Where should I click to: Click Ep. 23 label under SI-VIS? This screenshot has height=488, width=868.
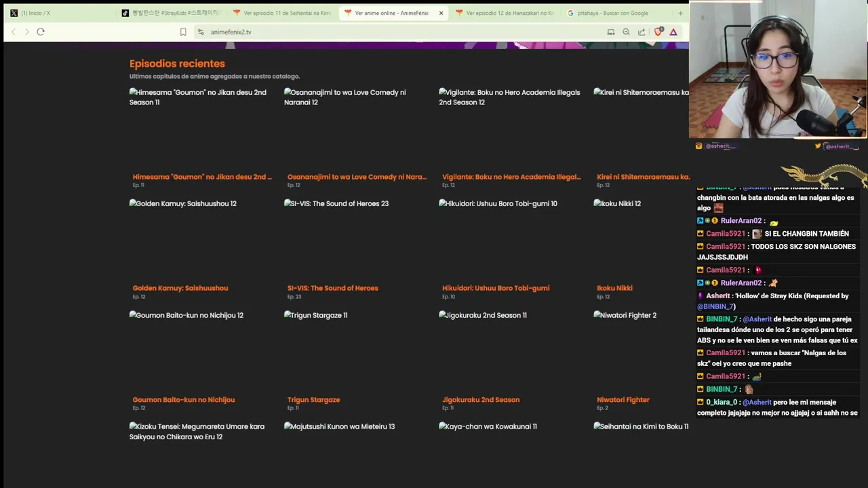(294, 297)
